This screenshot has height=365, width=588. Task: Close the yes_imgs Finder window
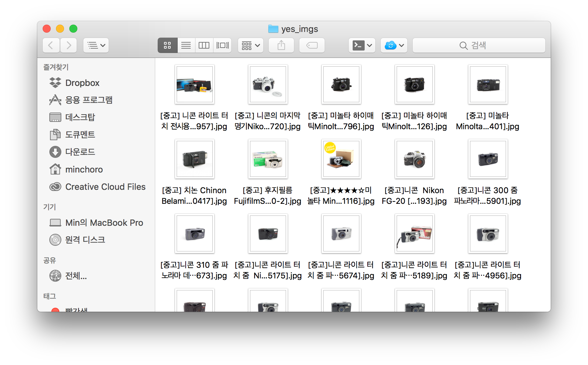pos(47,29)
